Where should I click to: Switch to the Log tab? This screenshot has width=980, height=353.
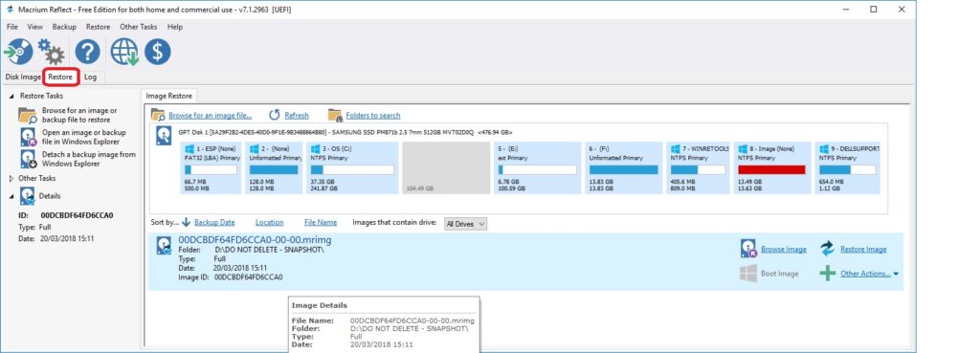91,77
